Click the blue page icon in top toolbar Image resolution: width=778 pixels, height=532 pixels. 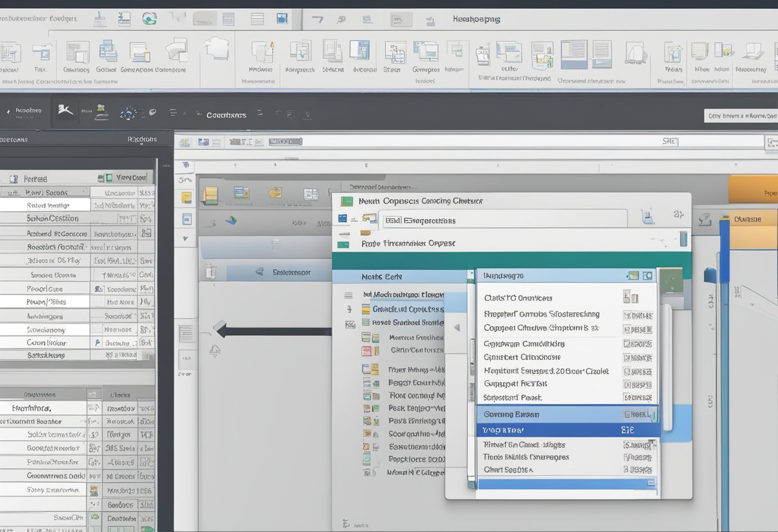[282, 19]
